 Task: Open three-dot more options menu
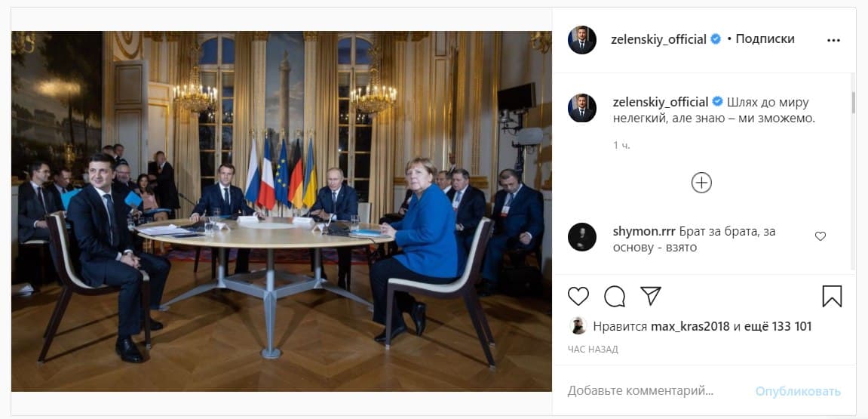tap(833, 40)
